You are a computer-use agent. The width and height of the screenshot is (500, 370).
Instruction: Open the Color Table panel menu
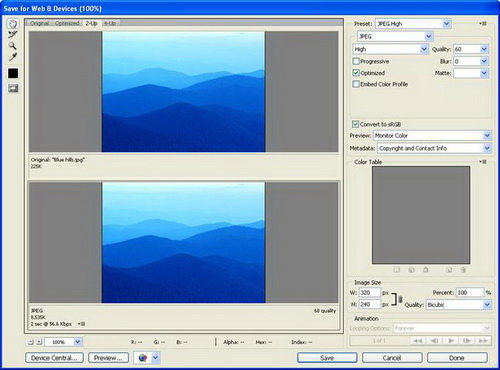point(483,162)
